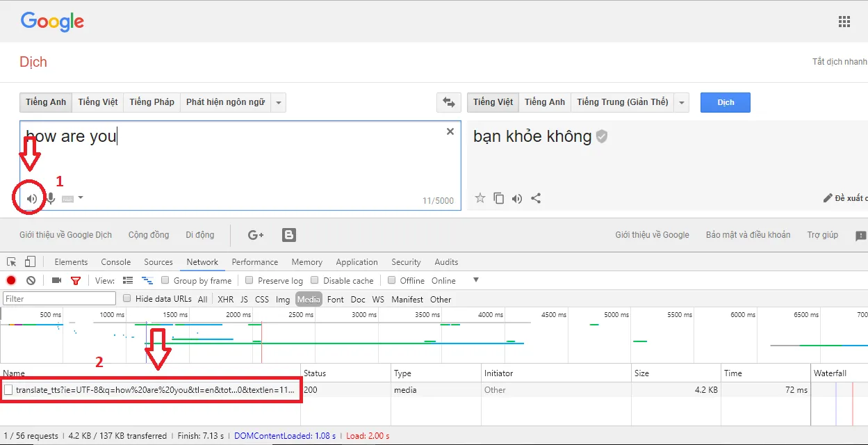Check the Preserve log checkbox
The image size is (868, 445).
(249, 280)
